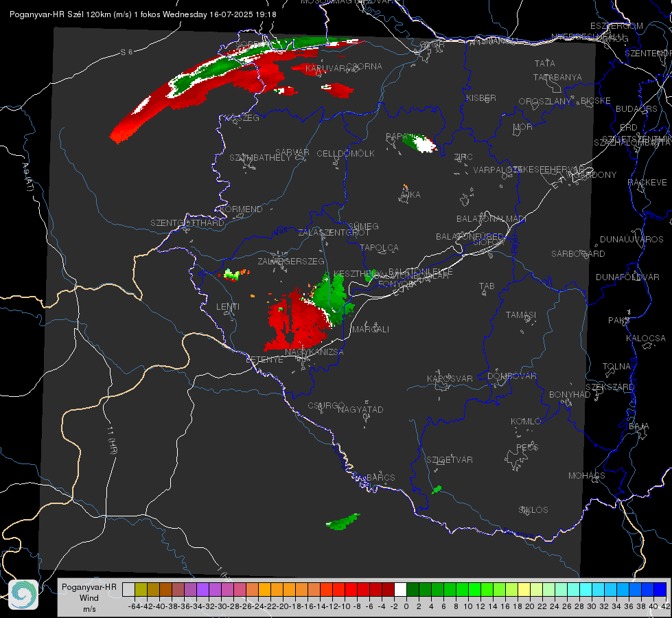Click the 'S 6' road label
This screenshot has width=672, height=618.
click(126, 52)
